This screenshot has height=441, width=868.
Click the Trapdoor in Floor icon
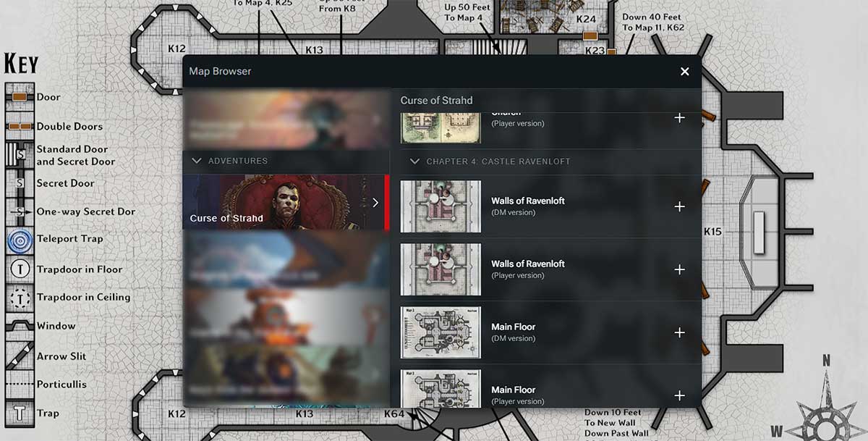point(20,269)
